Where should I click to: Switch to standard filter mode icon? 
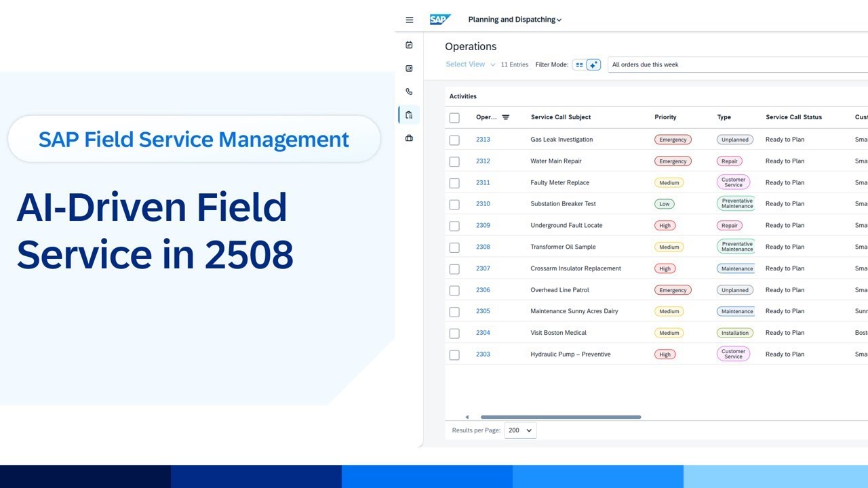point(578,65)
